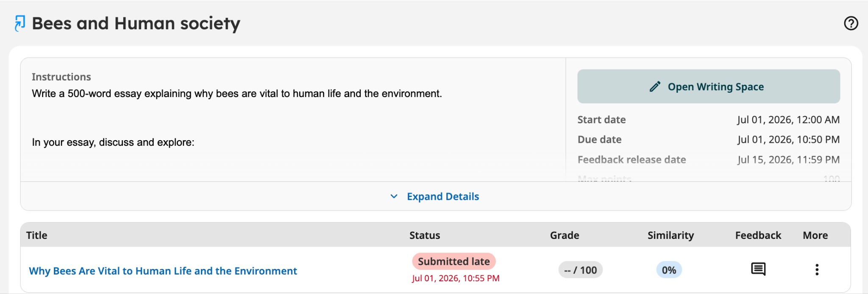Click the Instructions label
The image size is (868, 294).
click(61, 77)
